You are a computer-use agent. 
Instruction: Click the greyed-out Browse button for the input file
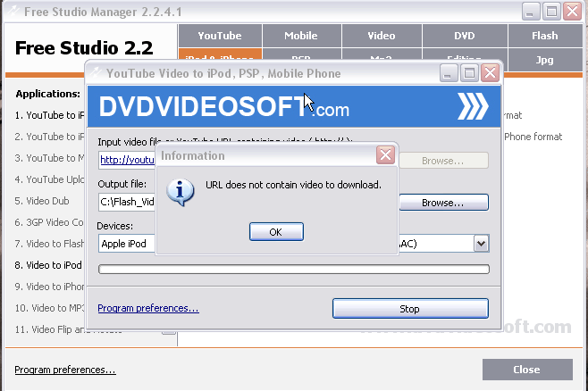[x=443, y=161]
